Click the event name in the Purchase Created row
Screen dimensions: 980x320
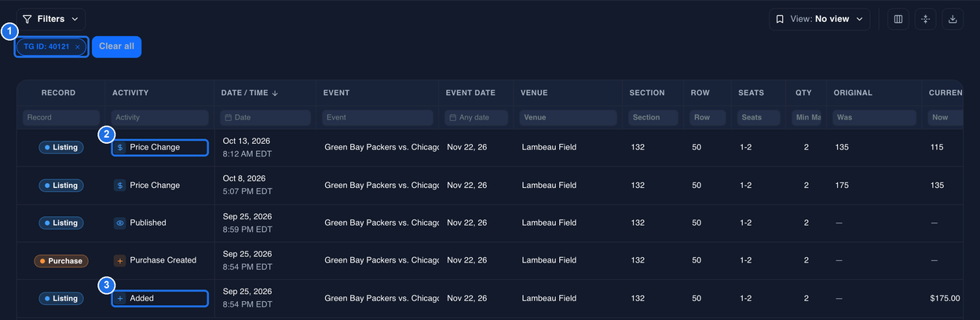382,260
